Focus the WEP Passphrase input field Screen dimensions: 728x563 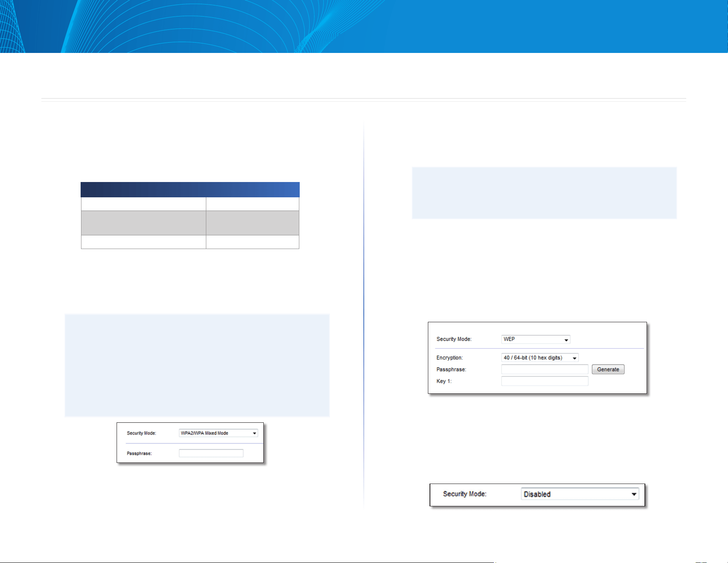(x=544, y=369)
